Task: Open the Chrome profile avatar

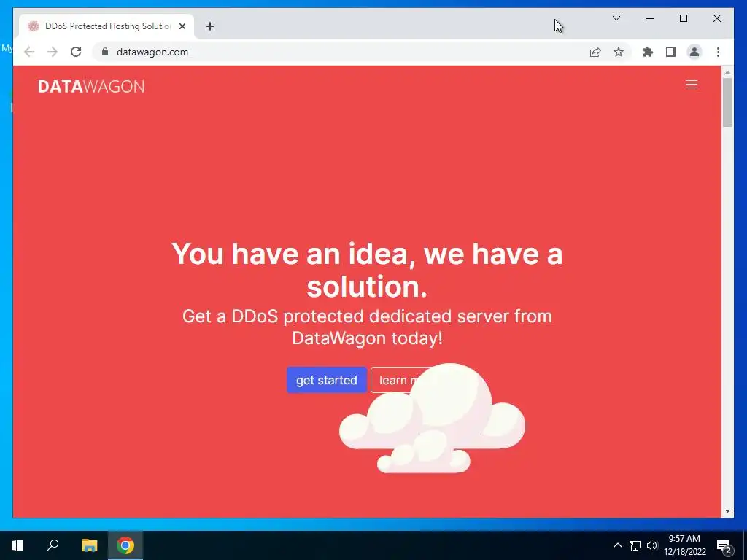Action: coord(694,52)
